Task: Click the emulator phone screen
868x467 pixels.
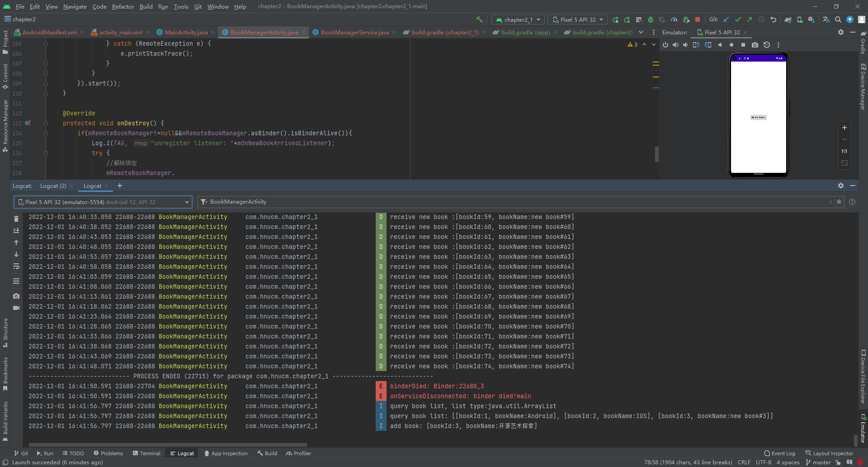Action: (x=759, y=117)
